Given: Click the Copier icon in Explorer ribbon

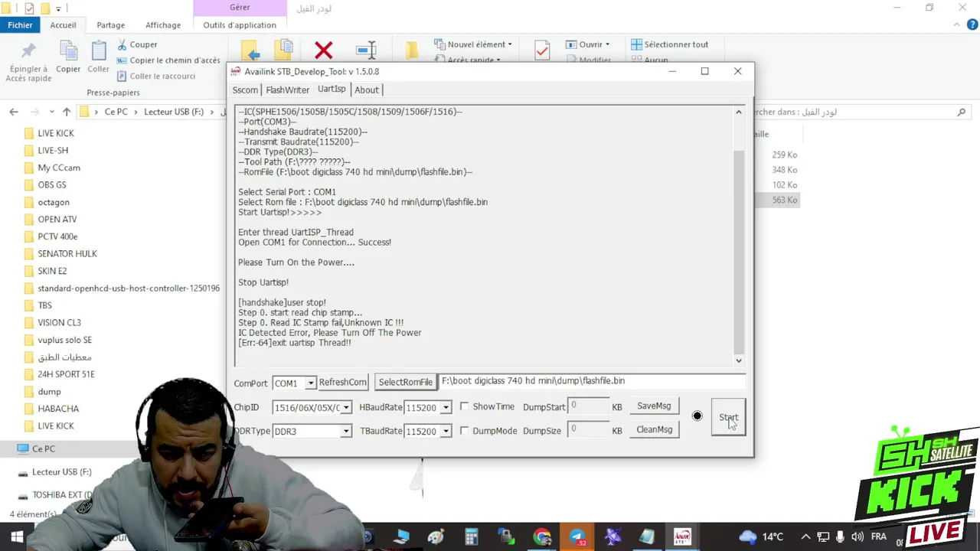Looking at the screenshot, I should [68, 51].
